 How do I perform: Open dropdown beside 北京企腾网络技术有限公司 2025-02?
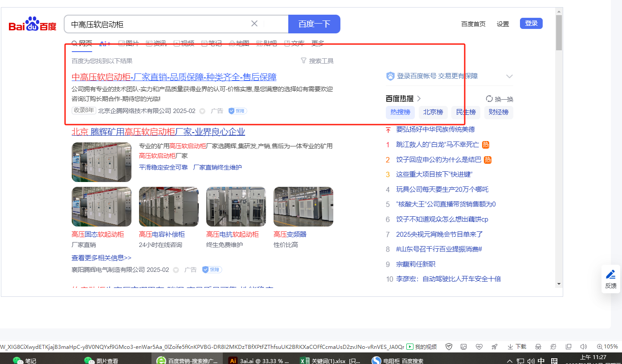[202, 111]
